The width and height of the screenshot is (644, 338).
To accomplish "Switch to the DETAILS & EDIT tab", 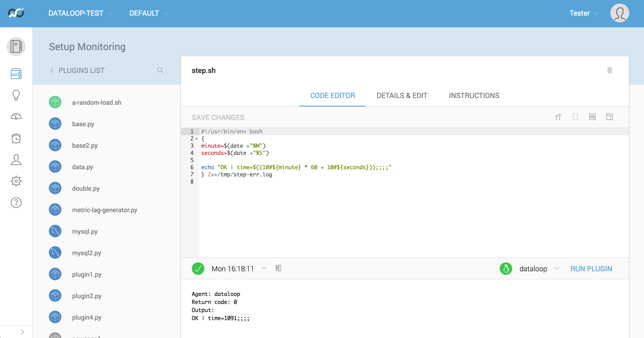I will coord(402,95).
